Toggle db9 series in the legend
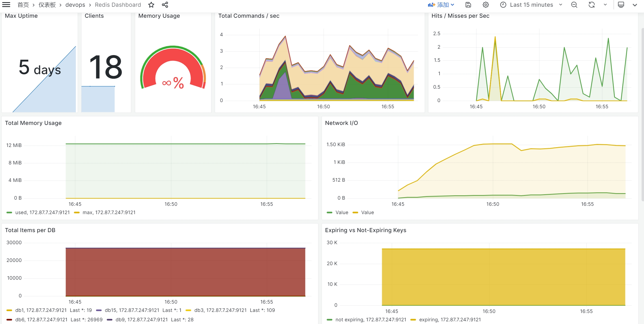This screenshot has height=324, width=644. (142, 320)
